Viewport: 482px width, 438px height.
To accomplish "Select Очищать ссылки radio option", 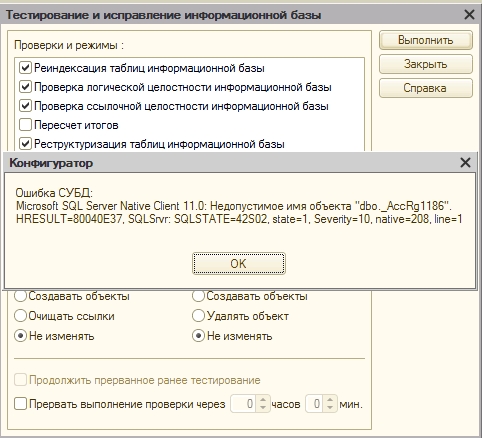I will point(20,316).
